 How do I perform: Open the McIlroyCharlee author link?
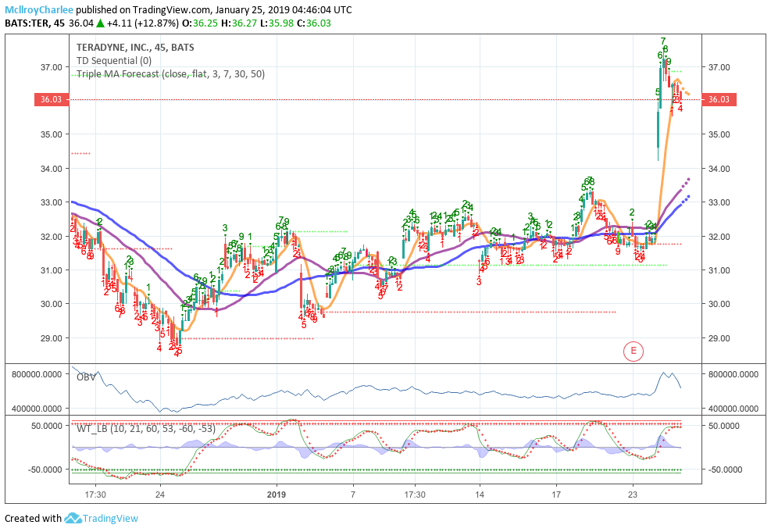coord(39,10)
